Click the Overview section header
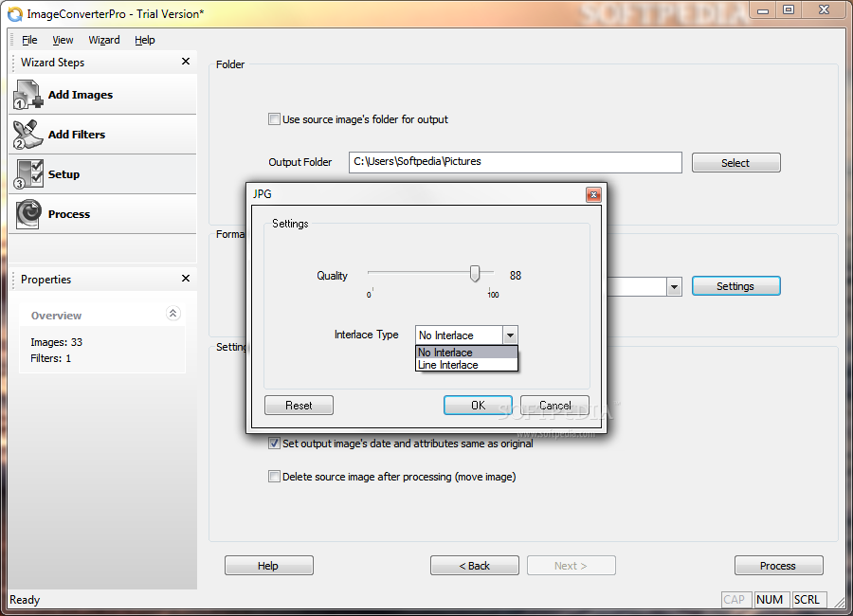The width and height of the screenshot is (853, 616). (102, 315)
